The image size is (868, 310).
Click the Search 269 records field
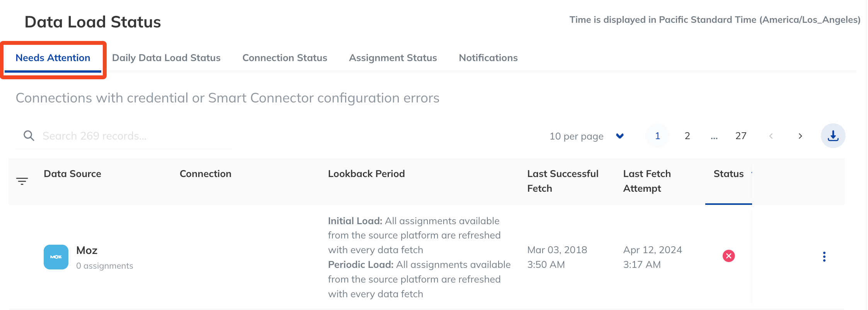pos(124,136)
